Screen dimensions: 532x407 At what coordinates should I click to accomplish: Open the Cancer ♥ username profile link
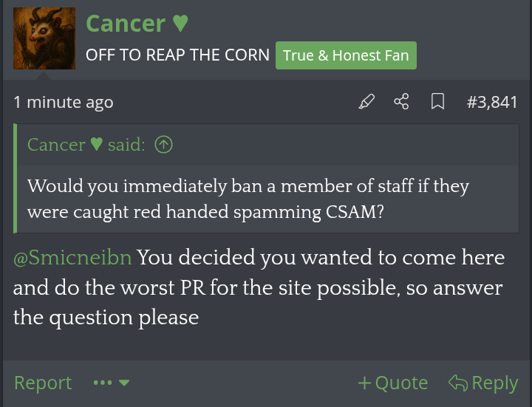(126, 24)
